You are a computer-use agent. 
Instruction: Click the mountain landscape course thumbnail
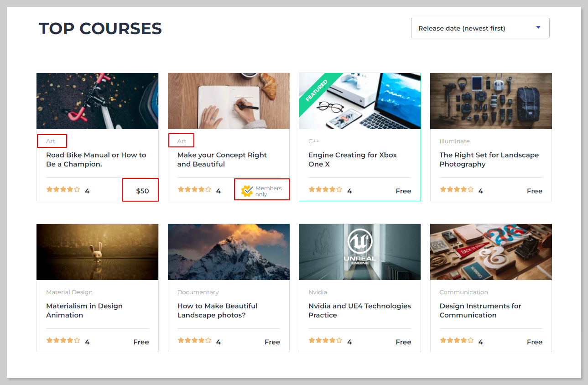(229, 252)
